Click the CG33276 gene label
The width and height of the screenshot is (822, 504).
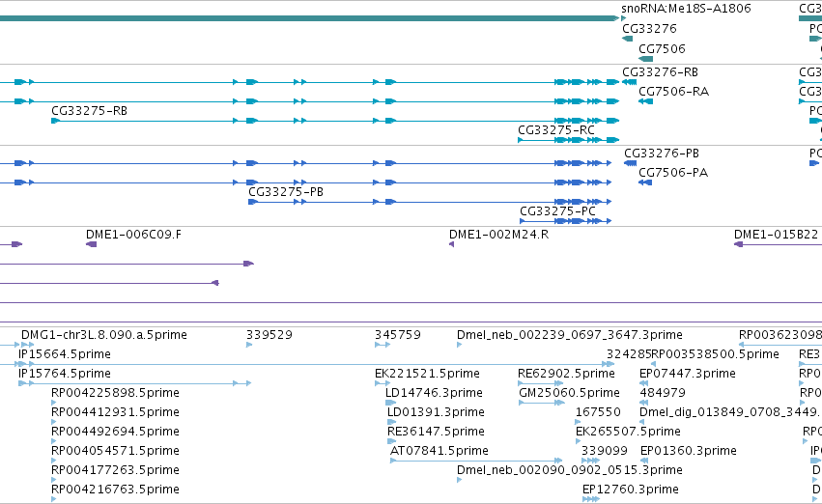[x=649, y=29]
